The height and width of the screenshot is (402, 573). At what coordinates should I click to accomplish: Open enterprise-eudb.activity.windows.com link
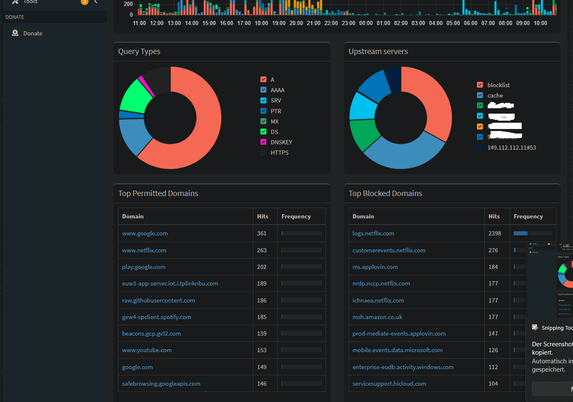[x=403, y=367]
